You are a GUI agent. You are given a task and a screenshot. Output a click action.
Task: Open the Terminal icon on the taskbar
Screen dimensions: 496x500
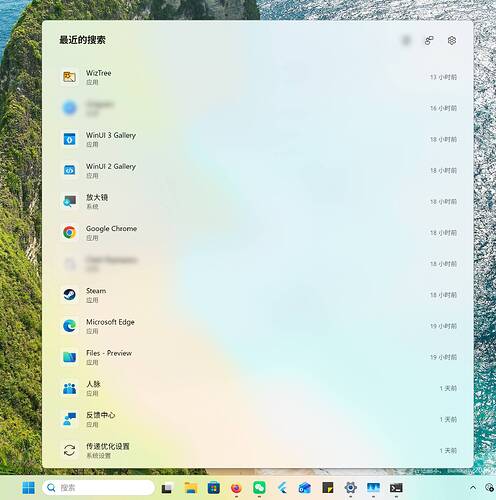tap(396, 488)
